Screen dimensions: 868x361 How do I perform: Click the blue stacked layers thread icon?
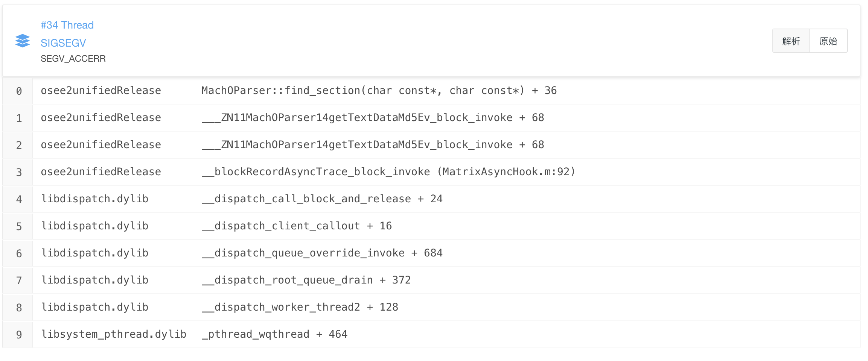pyautogui.click(x=22, y=41)
